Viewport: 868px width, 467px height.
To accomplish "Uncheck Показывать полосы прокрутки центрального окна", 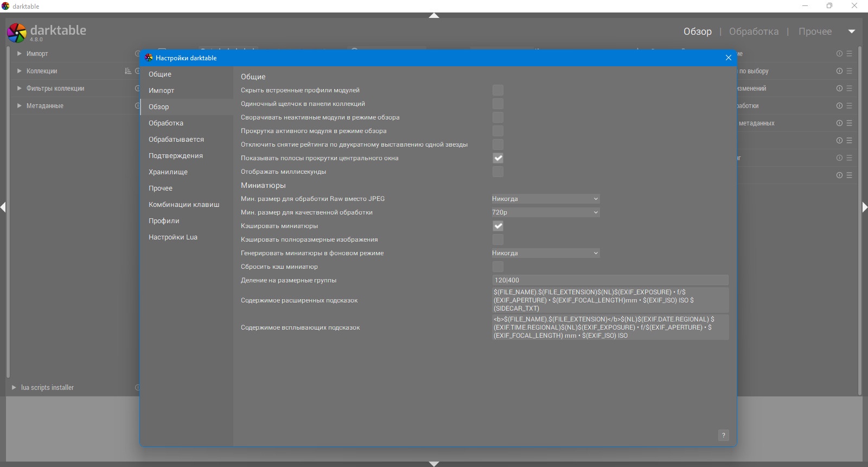I will coord(498,158).
